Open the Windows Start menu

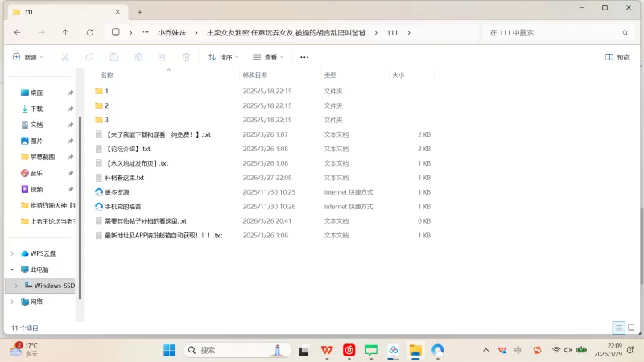tap(170, 350)
